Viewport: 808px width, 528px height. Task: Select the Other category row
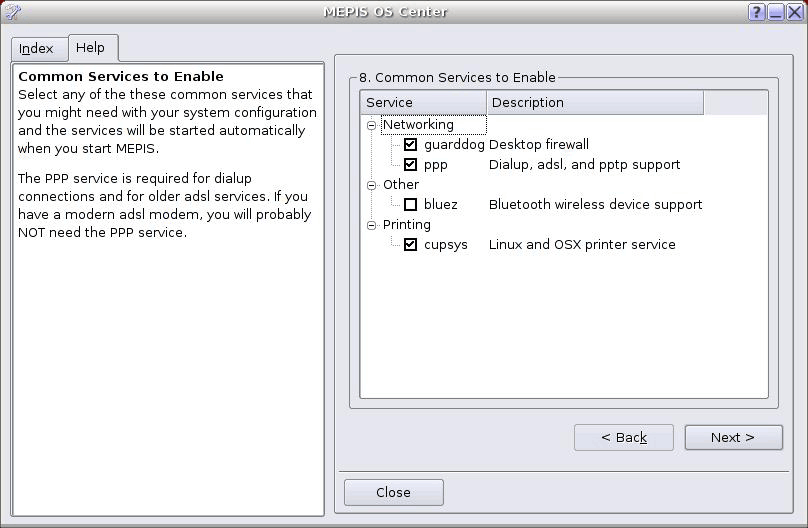(x=400, y=184)
